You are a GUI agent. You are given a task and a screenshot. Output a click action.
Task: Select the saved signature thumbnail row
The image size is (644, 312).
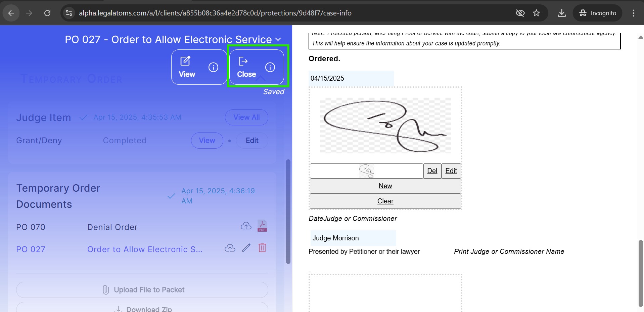tap(366, 171)
